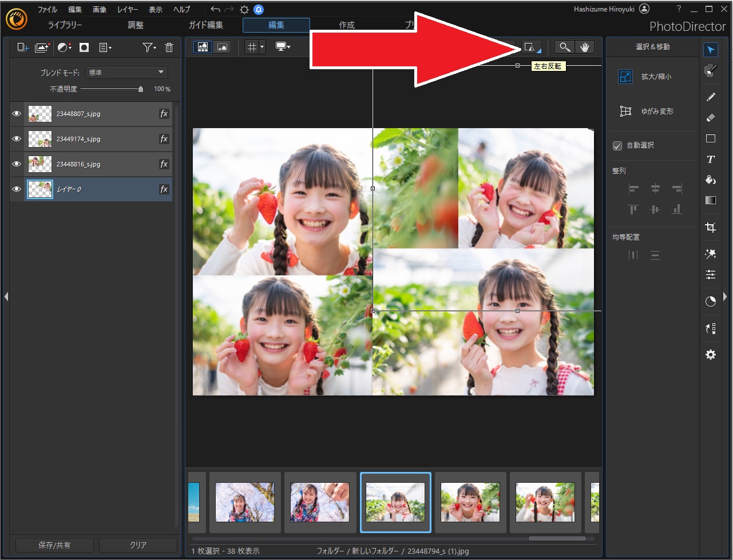733x560 pixels.
Task: Select the Text tool in right toolbar
Action: point(710,160)
